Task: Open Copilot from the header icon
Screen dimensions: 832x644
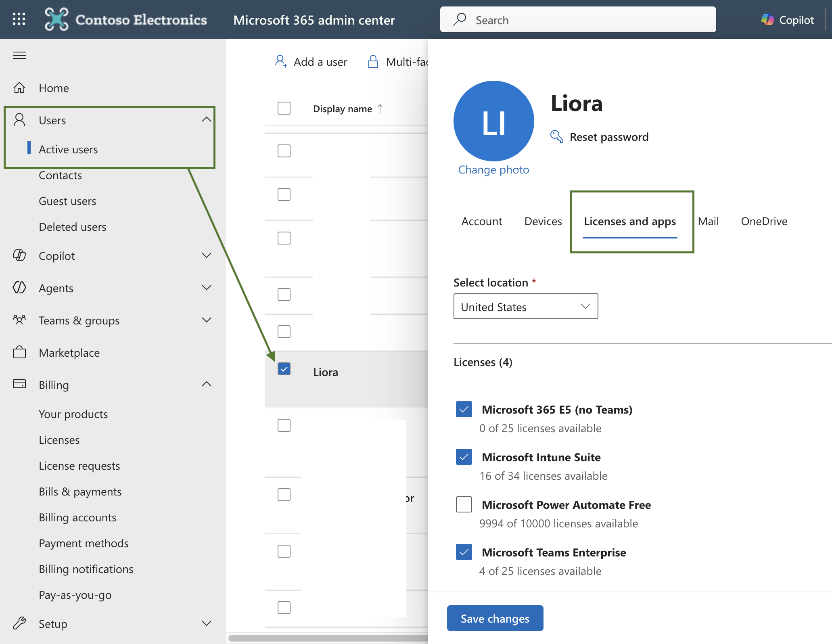Action: pos(767,19)
